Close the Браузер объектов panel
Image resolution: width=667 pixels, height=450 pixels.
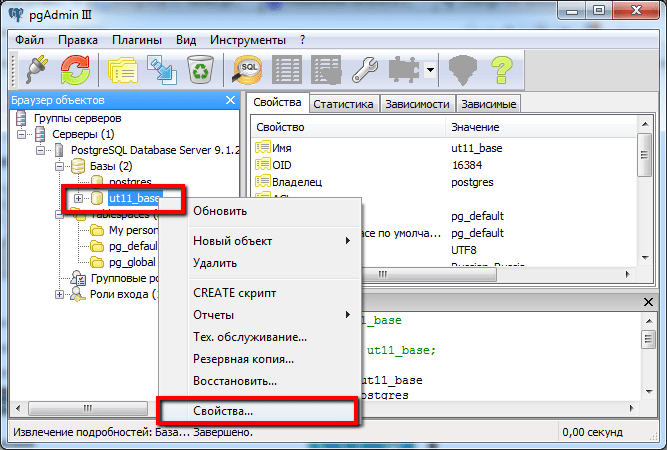click(230, 100)
